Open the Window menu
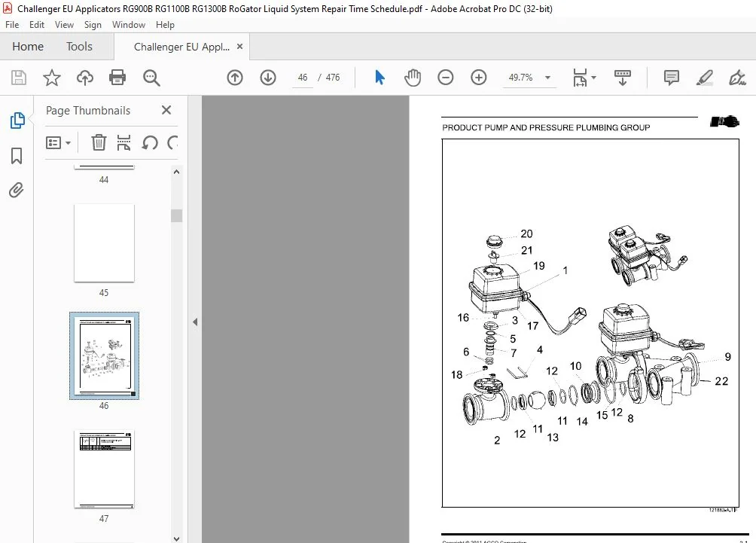 (129, 25)
